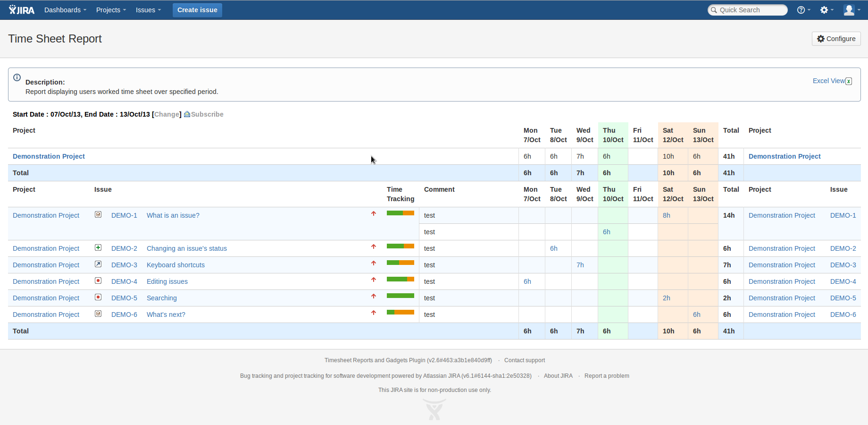
Task: Open the Projects menu
Action: [111, 10]
